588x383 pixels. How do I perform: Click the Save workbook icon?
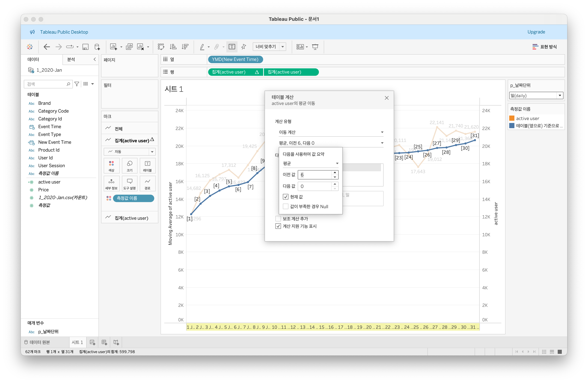click(x=85, y=47)
